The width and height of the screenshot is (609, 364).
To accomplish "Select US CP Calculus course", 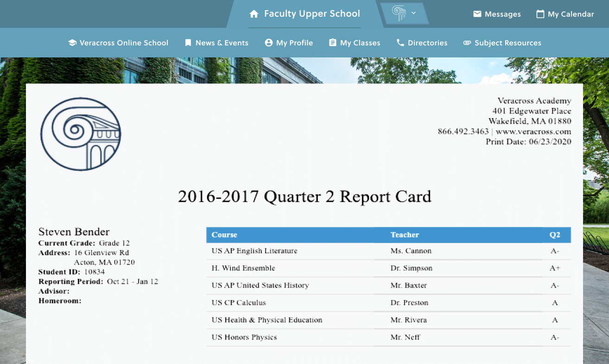I will 239,302.
